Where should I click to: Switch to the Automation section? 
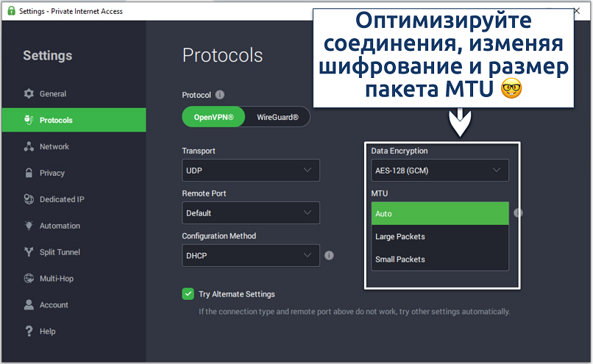[x=74, y=226]
